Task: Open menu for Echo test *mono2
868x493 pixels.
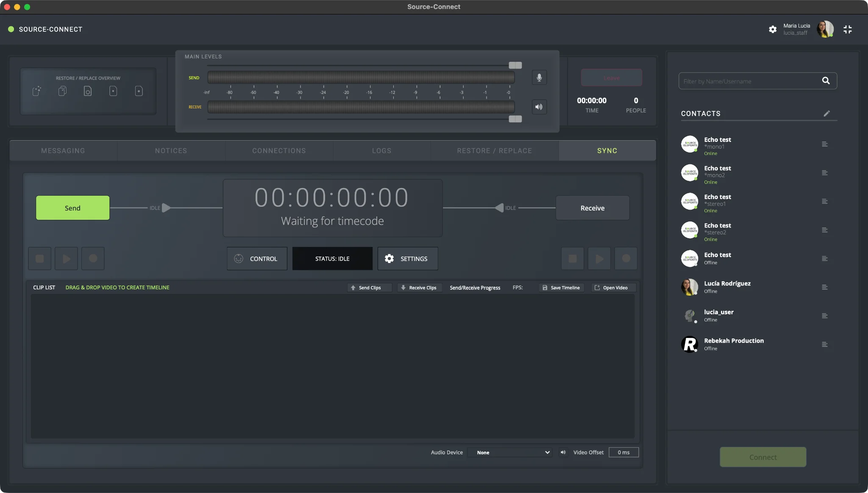Action: click(824, 173)
